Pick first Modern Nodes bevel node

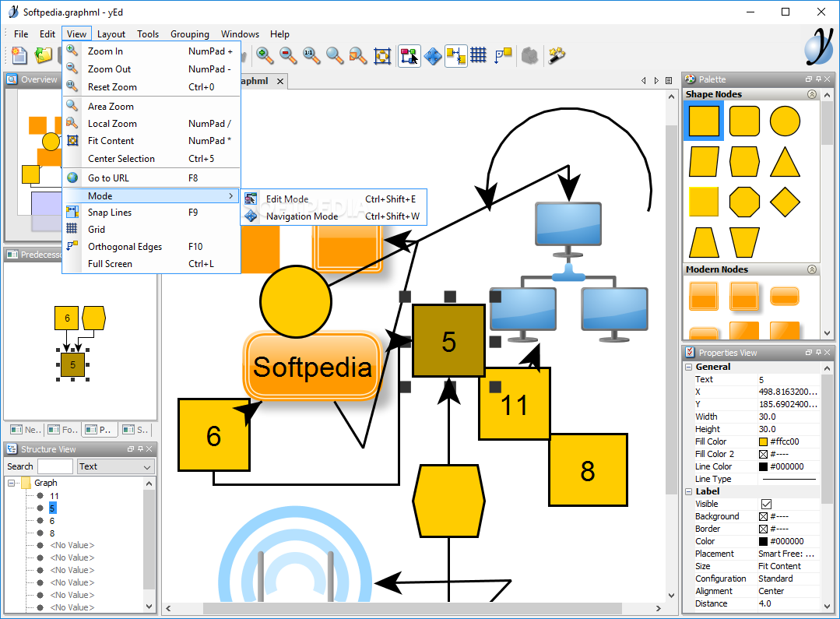(x=704, y=297)
